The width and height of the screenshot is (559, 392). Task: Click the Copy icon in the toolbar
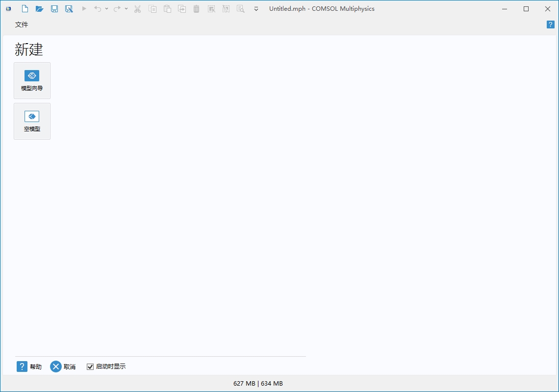coord(152,9)
